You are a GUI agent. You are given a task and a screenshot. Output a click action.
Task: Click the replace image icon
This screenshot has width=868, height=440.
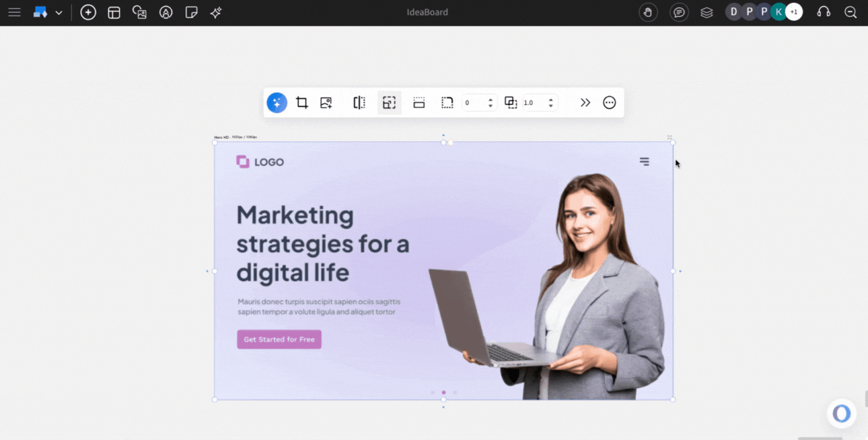pos(326,103)
